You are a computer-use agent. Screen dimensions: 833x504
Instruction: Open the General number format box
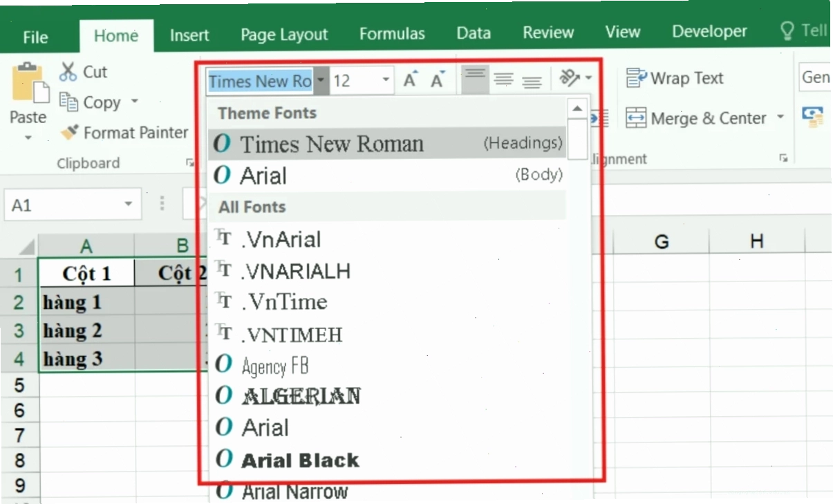815,77
